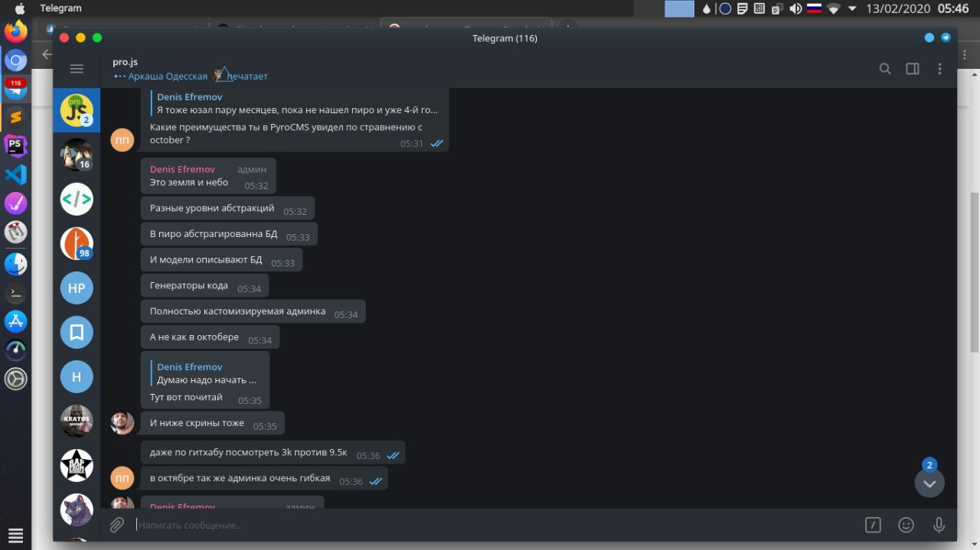Viewport: 980px width, 550px height.
Task: Click Denis Efremov's avatar beside 'И ниже скрины тоже'
Action: pyautogui.click(x=122, y=423)
